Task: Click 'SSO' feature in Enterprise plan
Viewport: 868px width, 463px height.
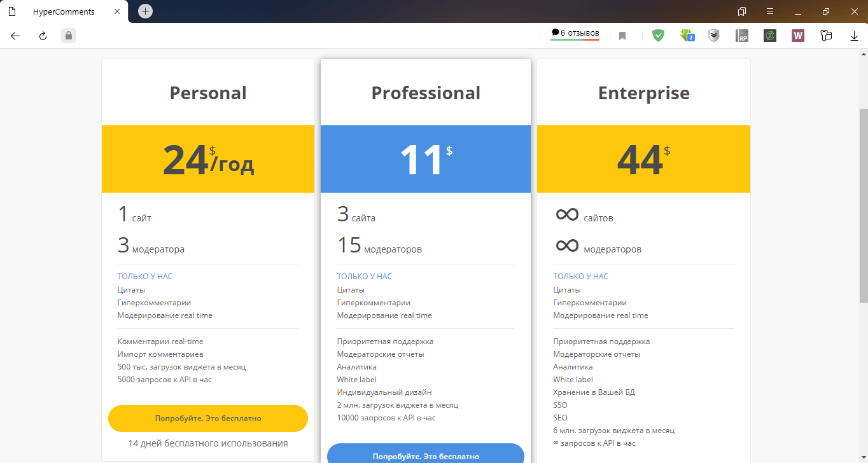Action: 561,405
